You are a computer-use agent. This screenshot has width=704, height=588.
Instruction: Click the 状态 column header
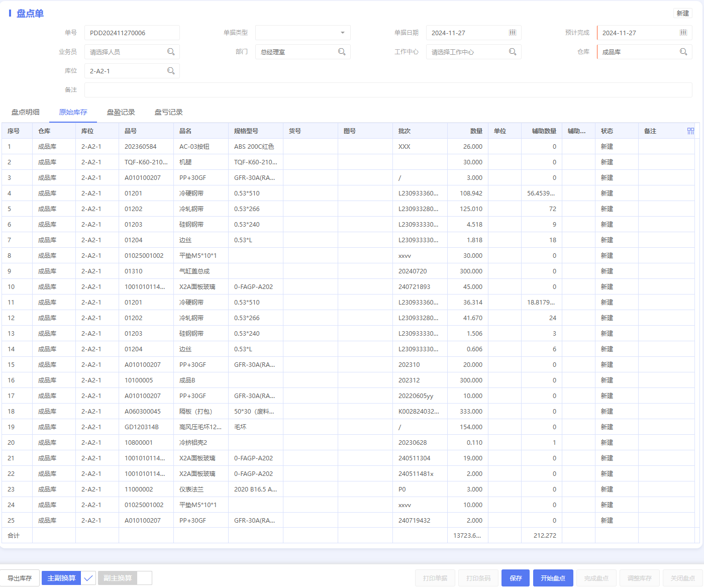(x=617, y=131)
